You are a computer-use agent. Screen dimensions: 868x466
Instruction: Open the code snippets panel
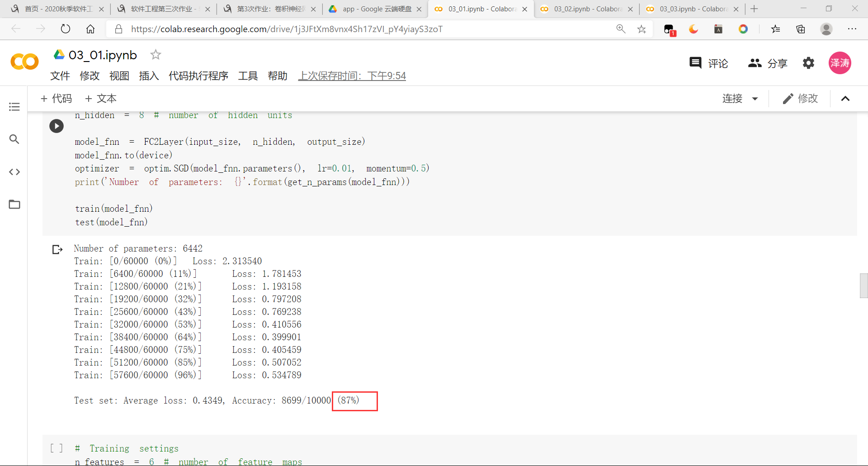[14, 172]
